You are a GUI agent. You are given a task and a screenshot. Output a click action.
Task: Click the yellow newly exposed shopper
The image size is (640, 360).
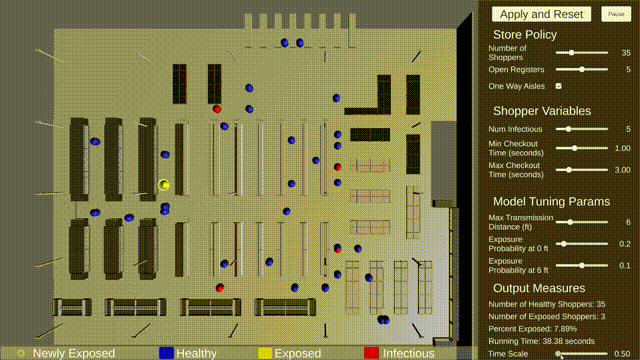click(164, 185)
